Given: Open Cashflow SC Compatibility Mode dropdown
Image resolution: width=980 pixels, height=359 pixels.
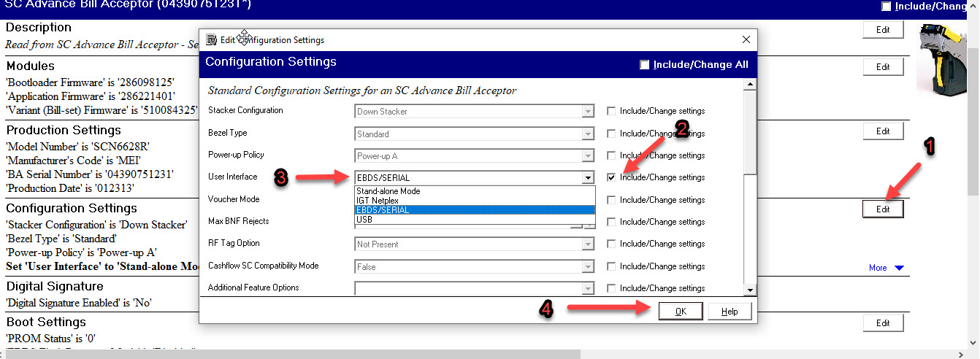Looking at the screenshot, I should (588, 267).
